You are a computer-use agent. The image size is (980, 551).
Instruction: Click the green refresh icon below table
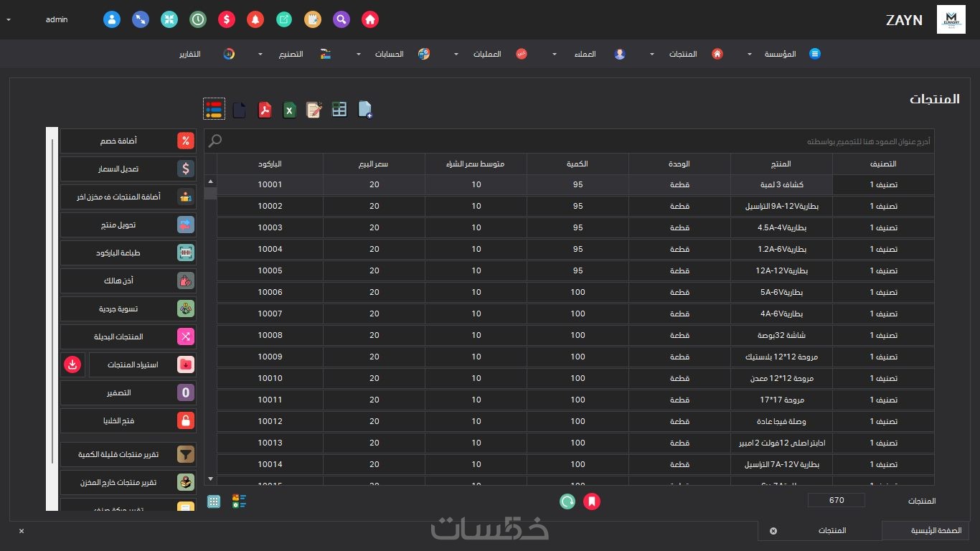pos(567,501)
